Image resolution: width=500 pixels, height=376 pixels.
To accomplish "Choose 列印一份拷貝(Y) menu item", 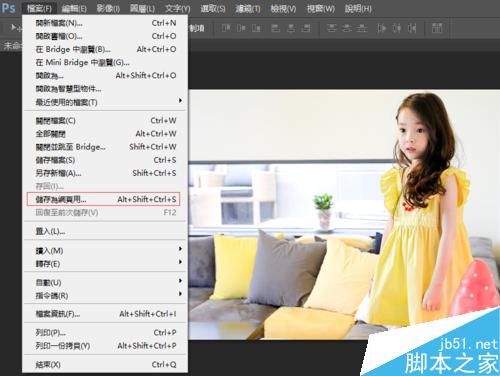I will [105, 346].
